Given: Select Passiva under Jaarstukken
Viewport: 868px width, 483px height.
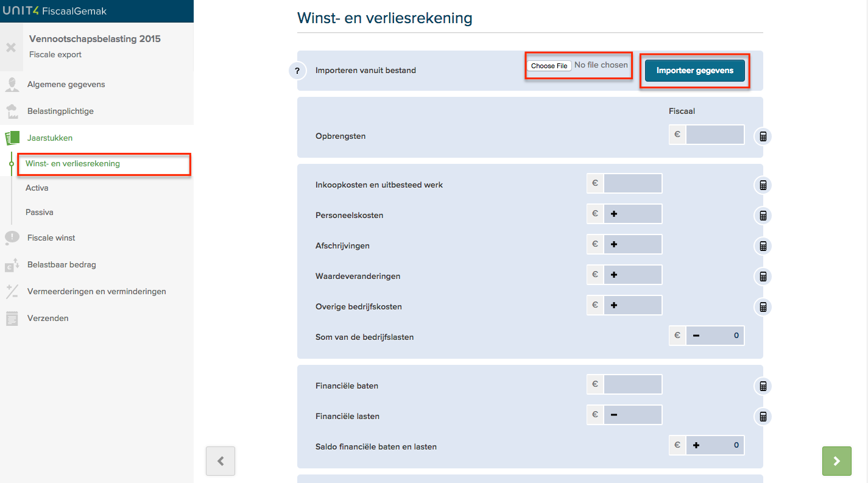Looking at the screenshot, I should 39,213.
